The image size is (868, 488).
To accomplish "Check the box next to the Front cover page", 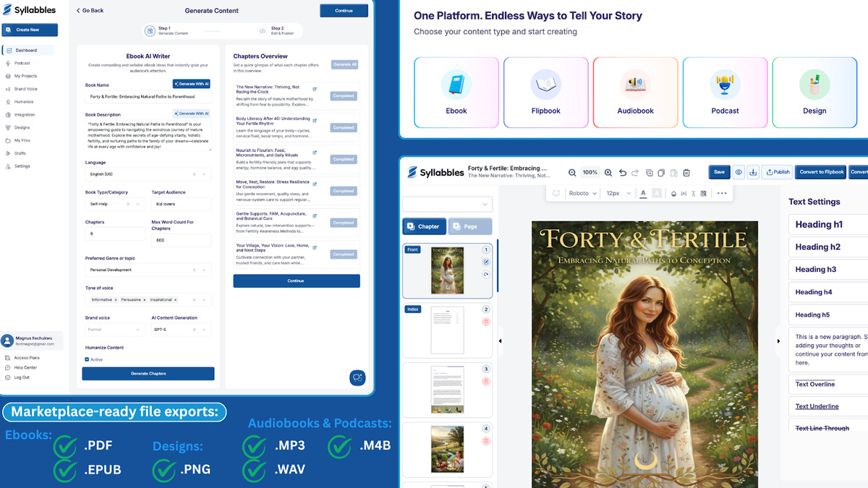I will (485, 262).
